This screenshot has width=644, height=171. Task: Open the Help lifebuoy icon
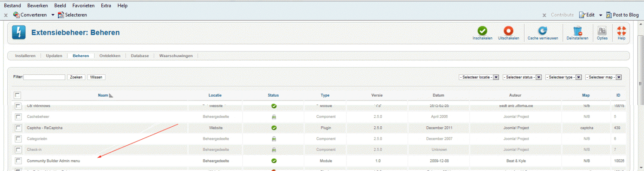click(x=621, y=31)
